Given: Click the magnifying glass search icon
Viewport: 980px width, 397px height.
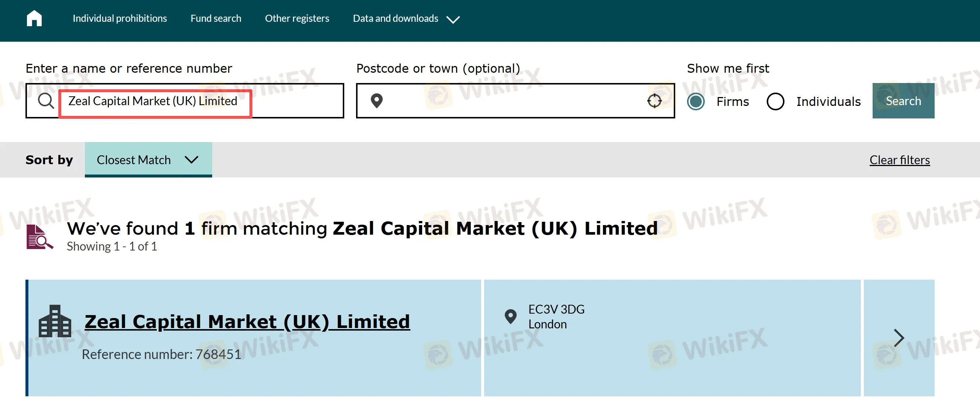Looking at the screenshot, I should click(46, 101).
